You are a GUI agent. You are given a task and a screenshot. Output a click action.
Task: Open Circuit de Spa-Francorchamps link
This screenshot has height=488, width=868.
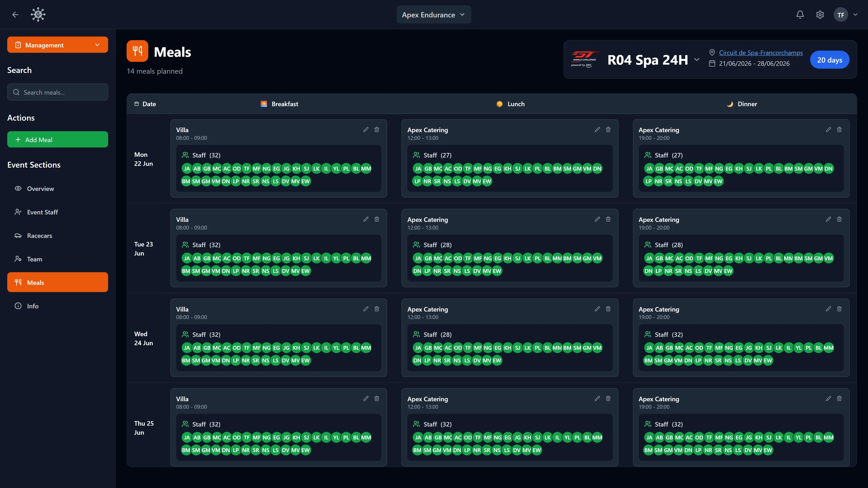point(761,53)
